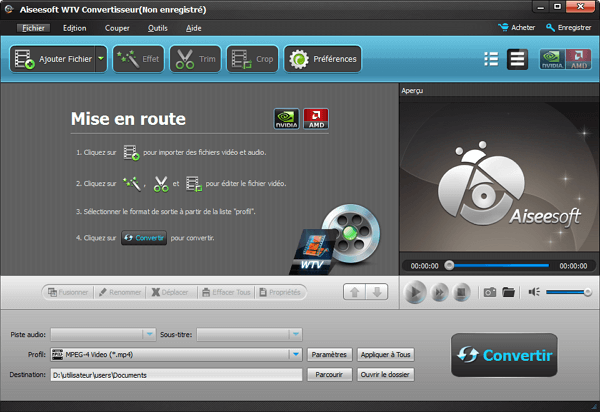Open the Fichier menu
Screen dimensions: 600x412
click(33, 28)
